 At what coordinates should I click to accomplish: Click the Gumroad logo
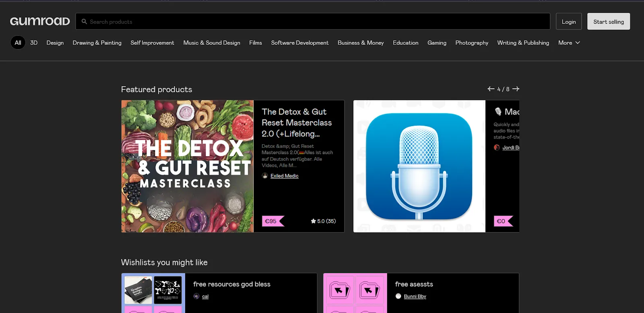coord(40,21)
